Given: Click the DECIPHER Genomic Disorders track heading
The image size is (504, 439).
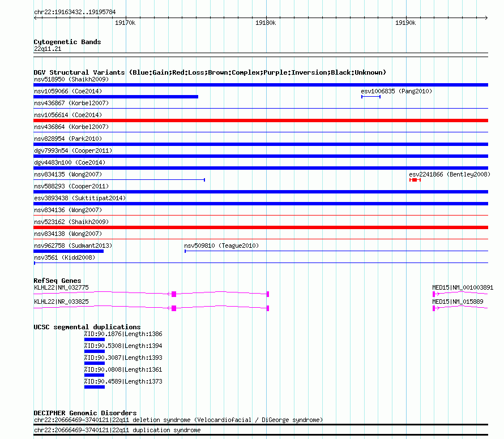Looking at the screenshot, I should [85, 413].
